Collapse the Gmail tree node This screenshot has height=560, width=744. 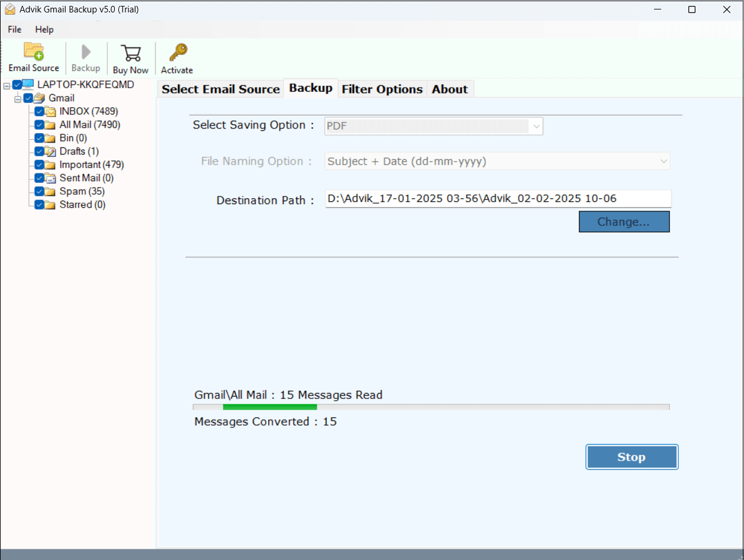pos(18,98)
